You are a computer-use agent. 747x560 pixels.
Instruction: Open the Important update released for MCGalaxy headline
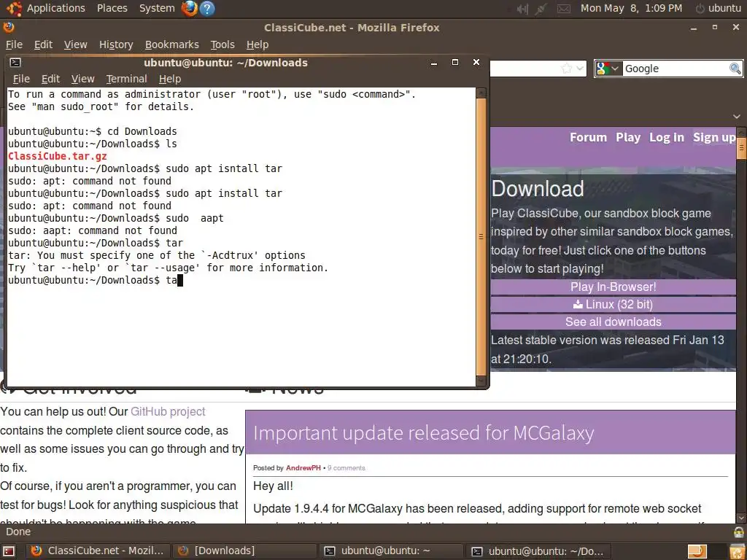coord(424,433)
